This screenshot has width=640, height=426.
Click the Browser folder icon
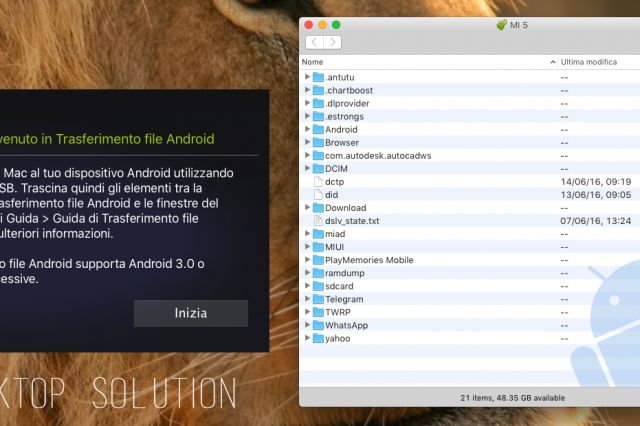pyautogui.click(x=318, y=142)
